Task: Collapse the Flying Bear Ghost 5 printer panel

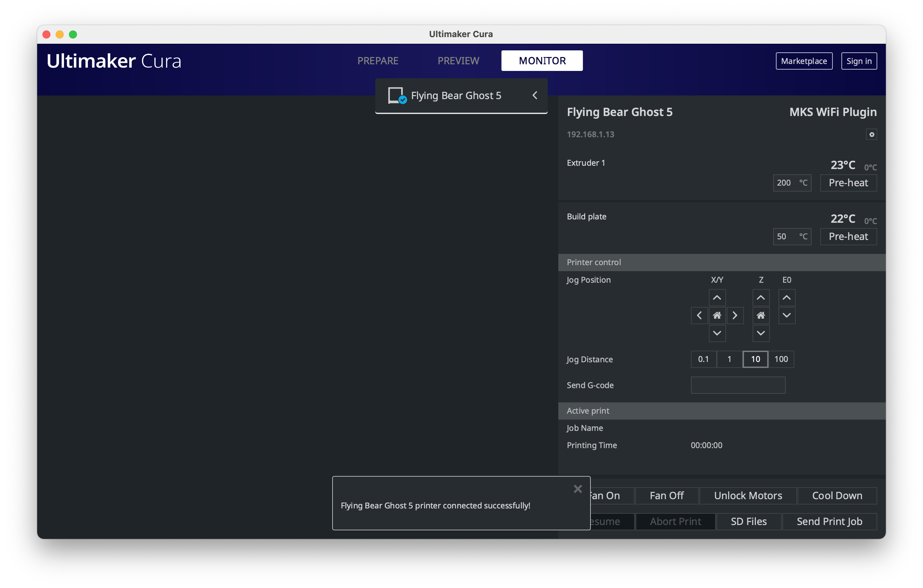Action: (x=535, y=95)
